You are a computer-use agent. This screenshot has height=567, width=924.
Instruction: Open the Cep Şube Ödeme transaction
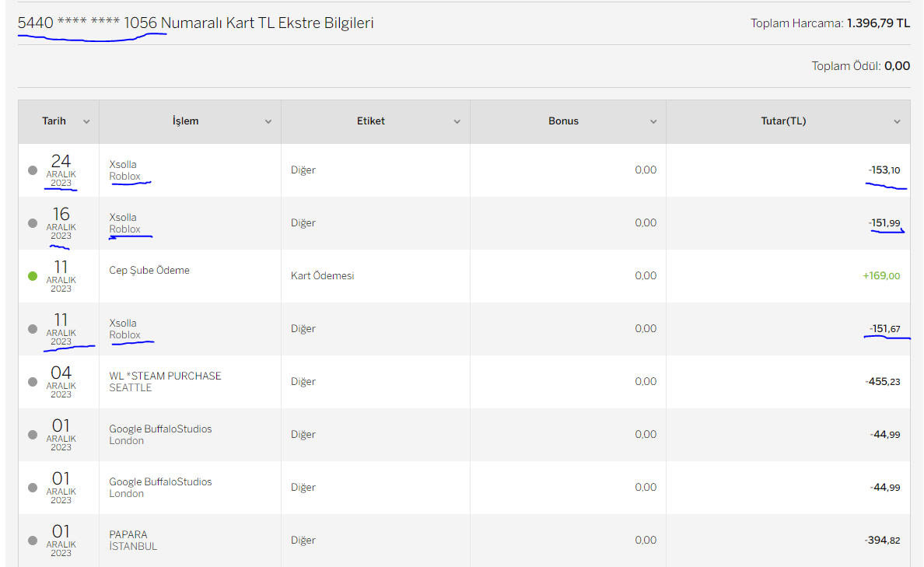click(149, 270)
